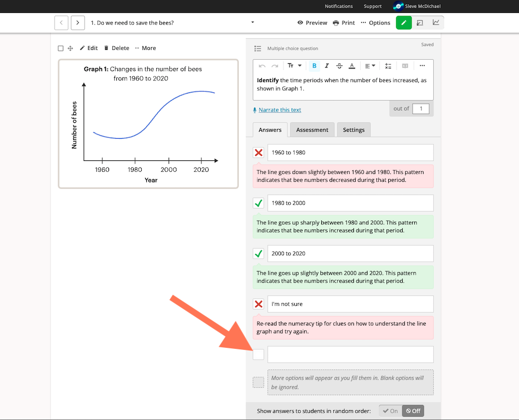Open the Sleve McDichael account menu
This screenshot has width=519, height=420.
tap(417, 6)
